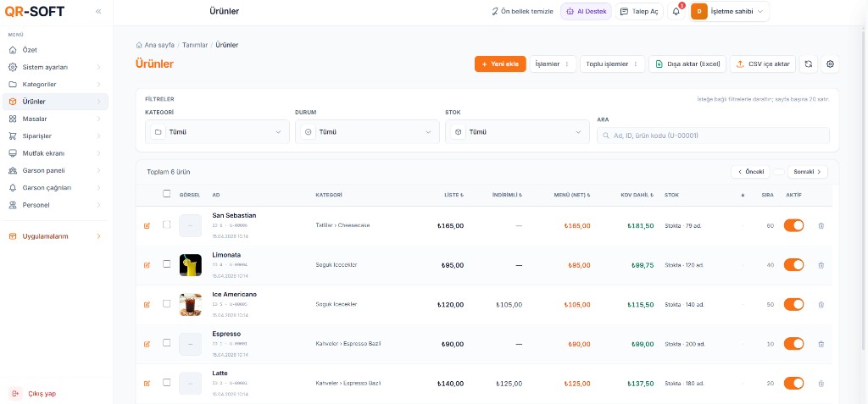Click the trash icon for the Espresso row
The width and height of the screenshot is (868, 404).
tap(820, 344)
